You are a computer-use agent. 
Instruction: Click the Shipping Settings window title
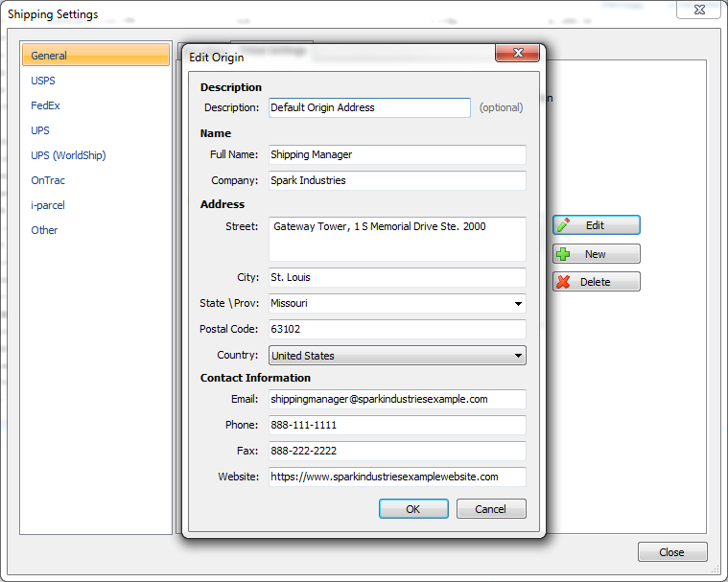(53, 14)
